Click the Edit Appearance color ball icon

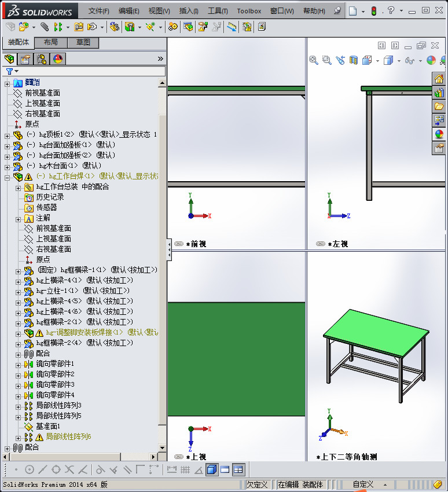[x=431, y=60]
